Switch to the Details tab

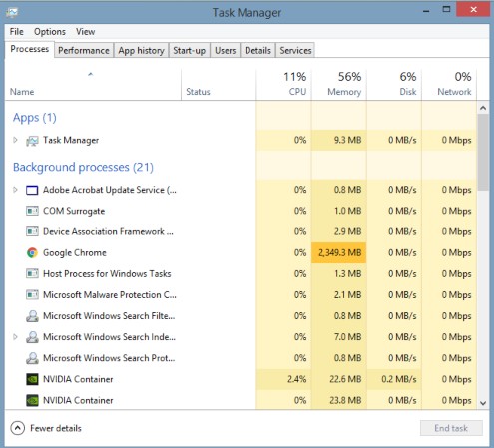(x=257, y=50)
